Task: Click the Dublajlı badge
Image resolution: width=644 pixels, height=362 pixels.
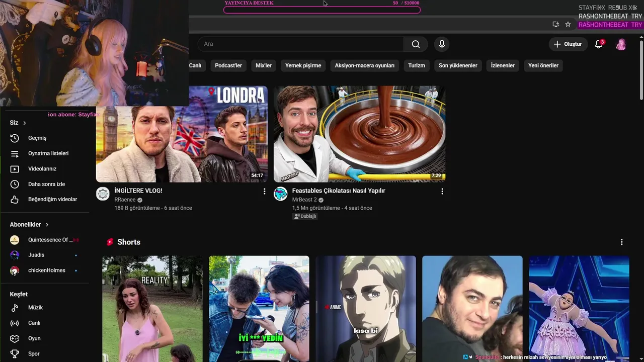Action: point(305,216)
